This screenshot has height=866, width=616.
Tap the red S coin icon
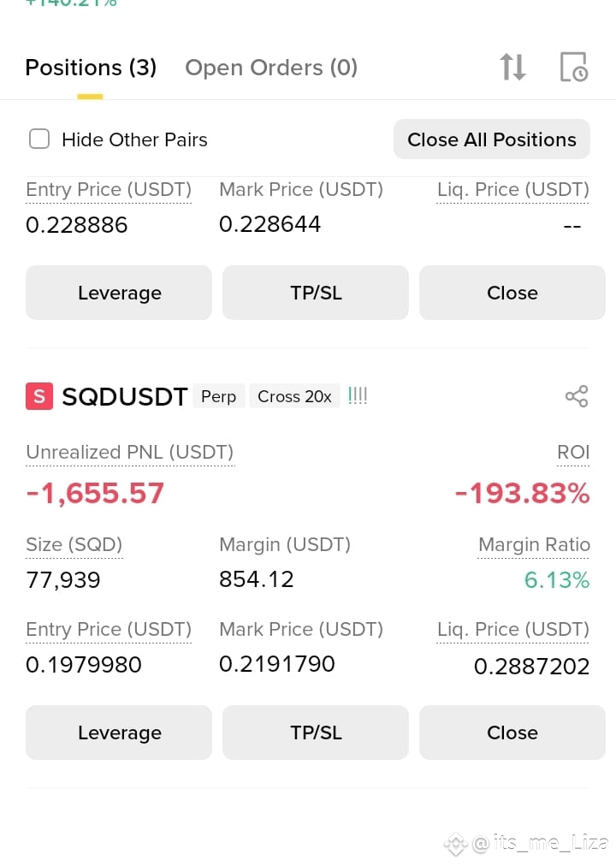[x=39, y=396]
